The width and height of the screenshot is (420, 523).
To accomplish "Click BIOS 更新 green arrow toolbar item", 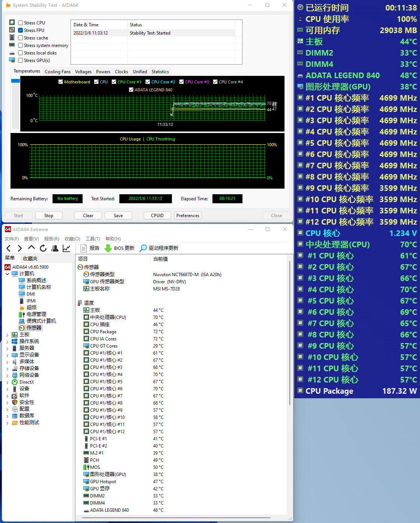I will tap(119, 248).
